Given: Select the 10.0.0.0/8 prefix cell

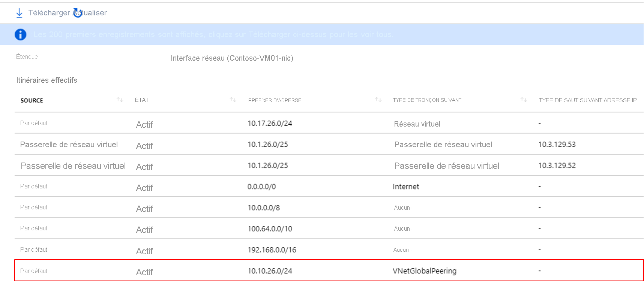Looking at the screenshot, I should 264,207.
